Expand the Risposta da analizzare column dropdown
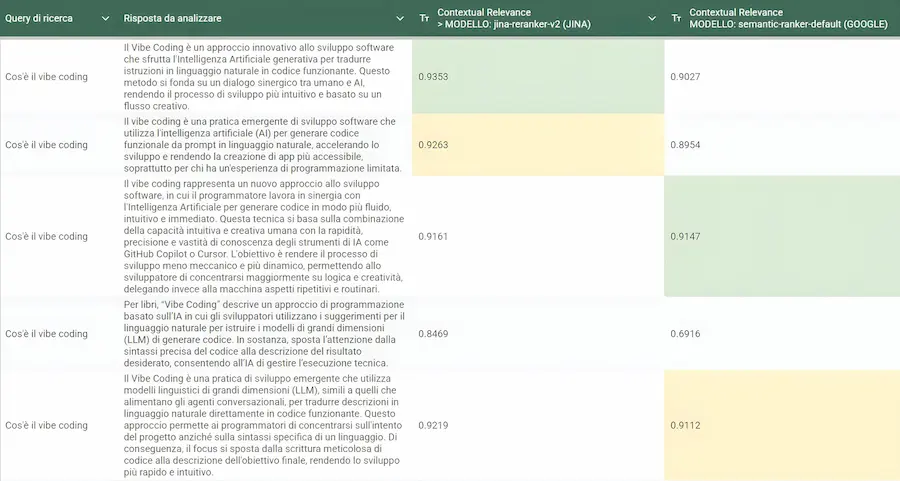The width and height of the screenshot is (900, 481). tap(400, 18)
